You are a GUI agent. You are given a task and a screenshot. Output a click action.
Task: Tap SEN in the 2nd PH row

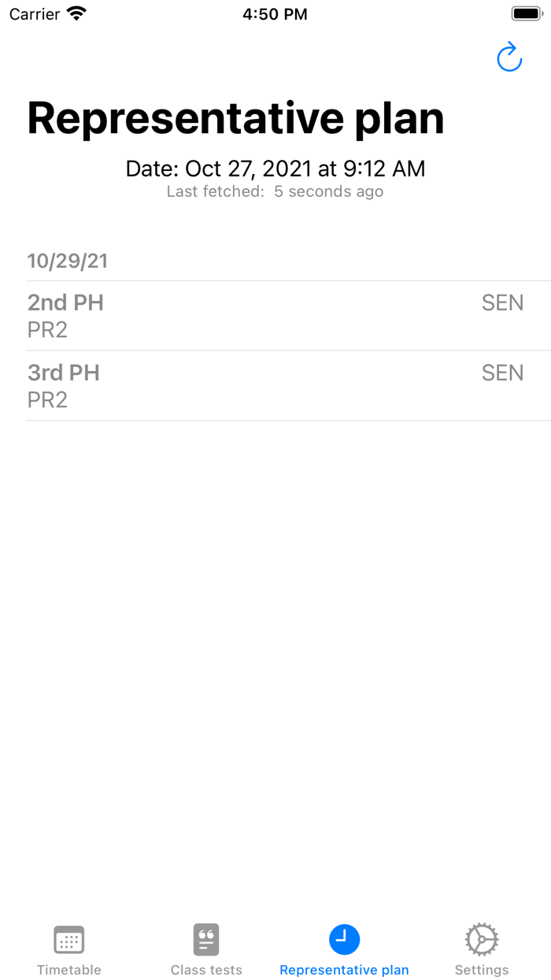502,303
